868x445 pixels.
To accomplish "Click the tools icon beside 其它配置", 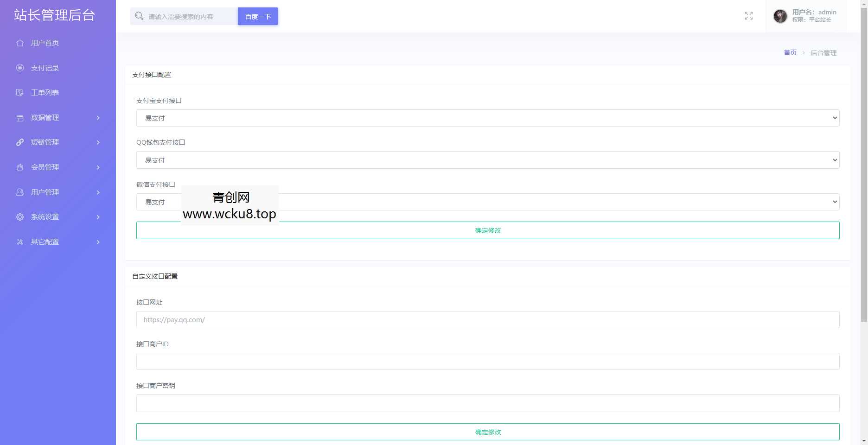I will click(20, 242).
